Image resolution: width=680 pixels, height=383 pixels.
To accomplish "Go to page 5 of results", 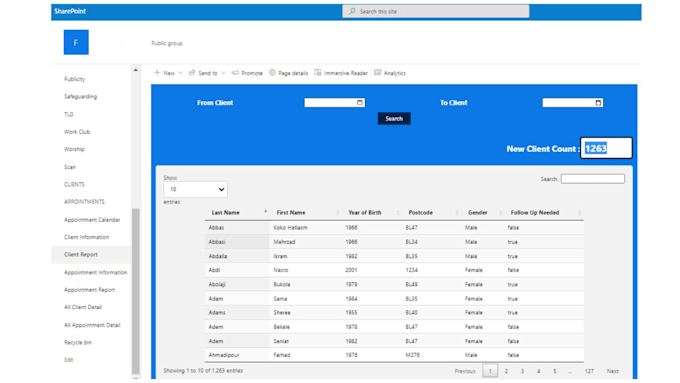I will (x=554, y=371).
